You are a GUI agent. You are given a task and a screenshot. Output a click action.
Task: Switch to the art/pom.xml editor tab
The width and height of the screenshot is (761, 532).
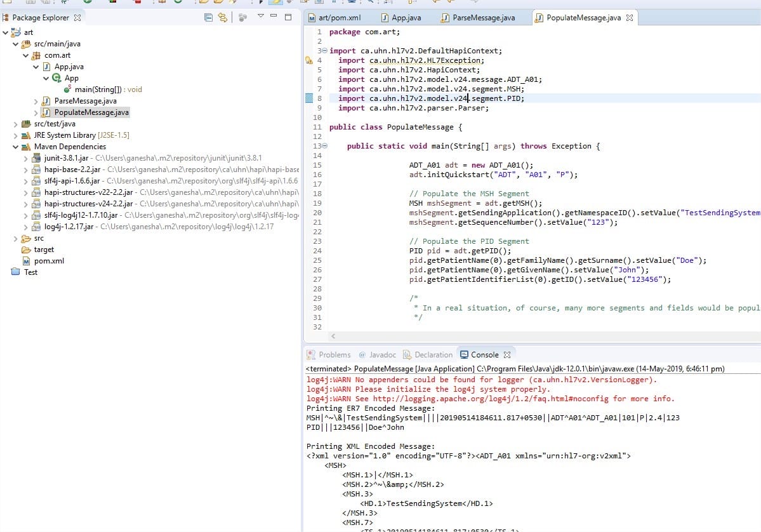point(335,18)
